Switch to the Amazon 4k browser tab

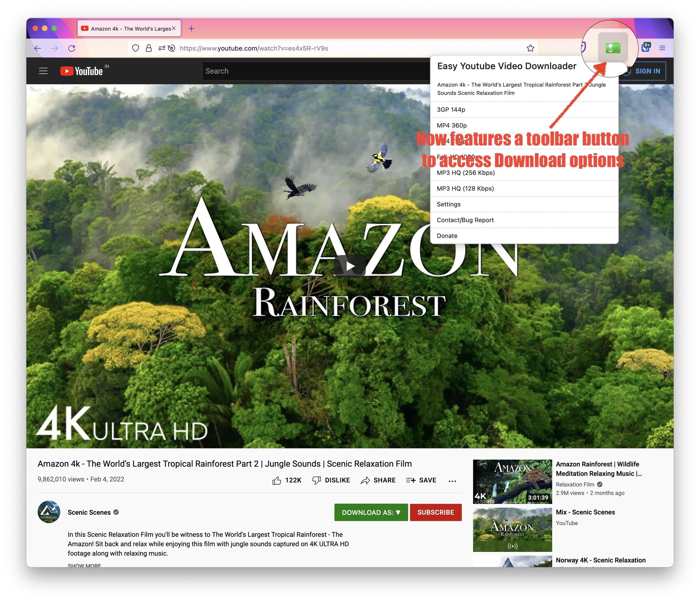click(128, 28)
